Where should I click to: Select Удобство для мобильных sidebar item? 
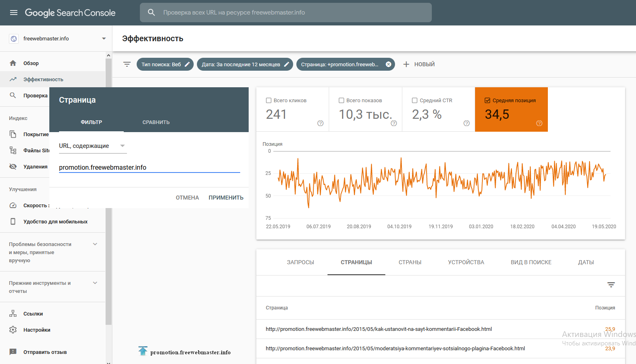pos(53,221)
